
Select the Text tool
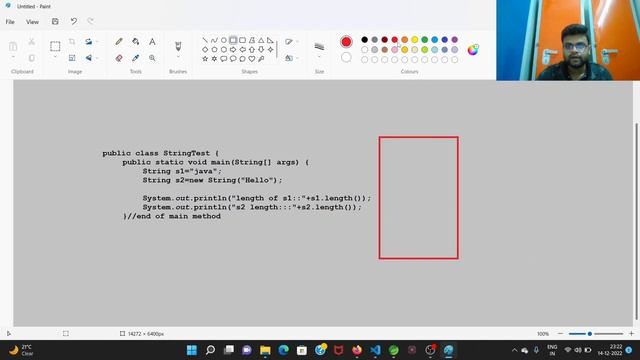click(152, 42)
